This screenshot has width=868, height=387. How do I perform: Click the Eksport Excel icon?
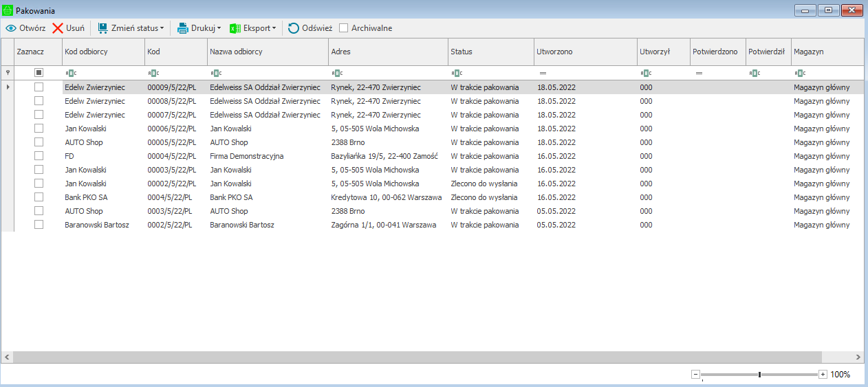click(235, 28)
